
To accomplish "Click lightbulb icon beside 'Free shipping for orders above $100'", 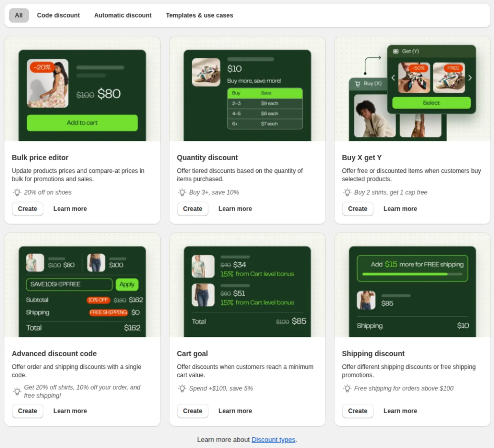I will coord(347,388).
